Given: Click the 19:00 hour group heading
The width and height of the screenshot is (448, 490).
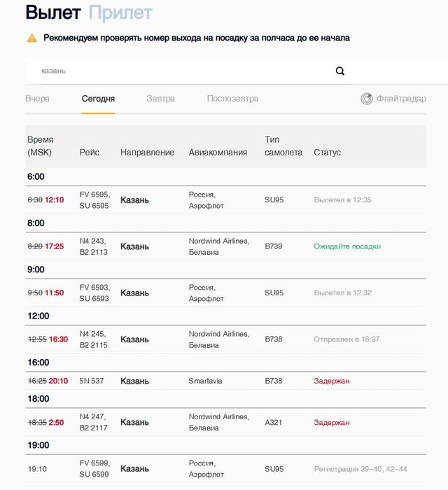Looking at the screenshot, I should tap(38, 445).
